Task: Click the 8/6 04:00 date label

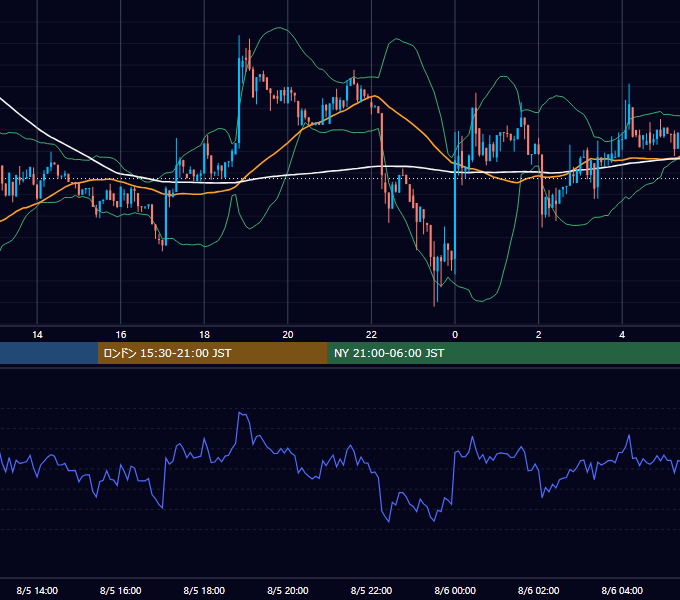Action: pos(622,590)
